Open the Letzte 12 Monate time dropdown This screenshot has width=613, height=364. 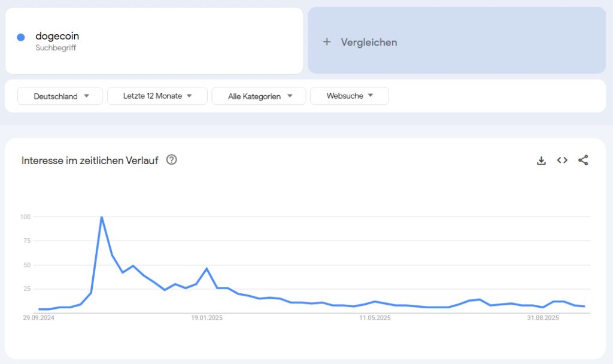(157, 96)
